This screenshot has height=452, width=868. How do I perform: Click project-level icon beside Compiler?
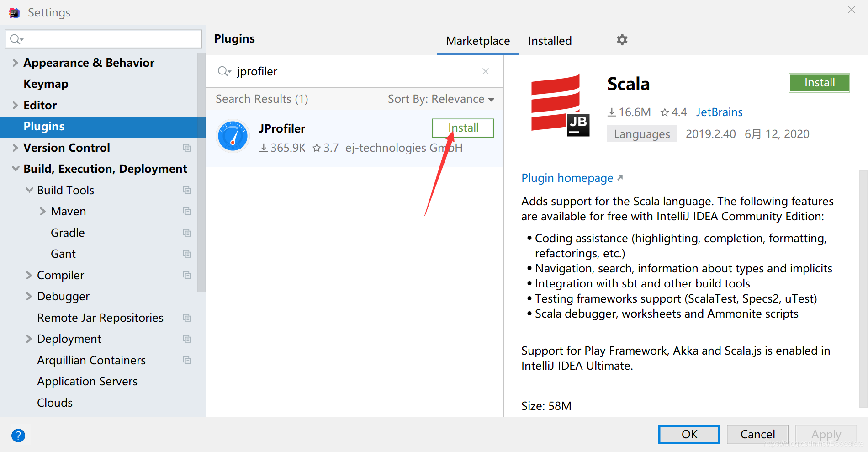point(187,275)
